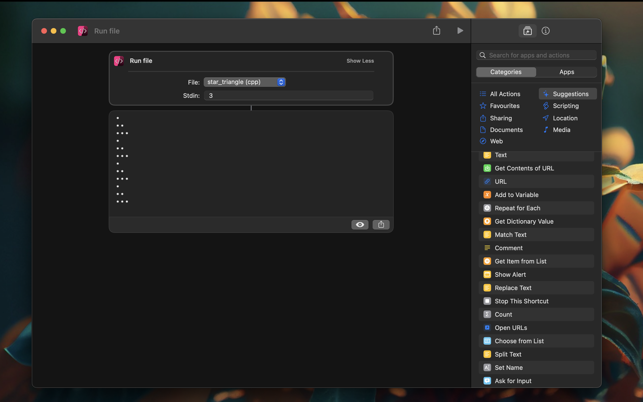This screenshot has height=402, width=643.
Task: Click the Run file shortcut icon in title bar
Action: pos(82,31)
